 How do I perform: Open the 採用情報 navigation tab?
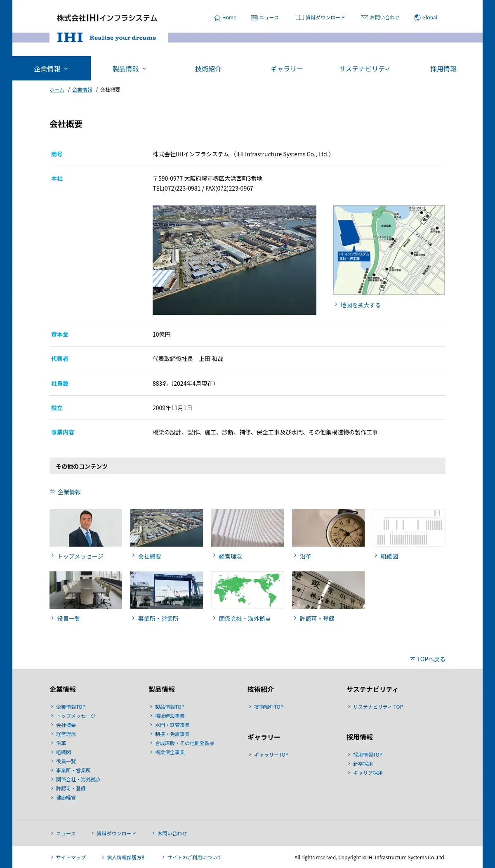coord(443,69)
